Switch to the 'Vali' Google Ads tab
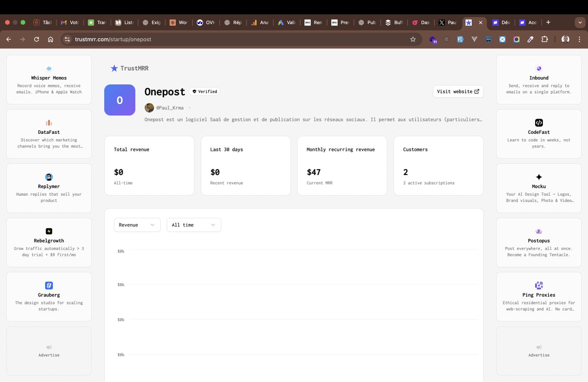 click(x=287, y=23)
